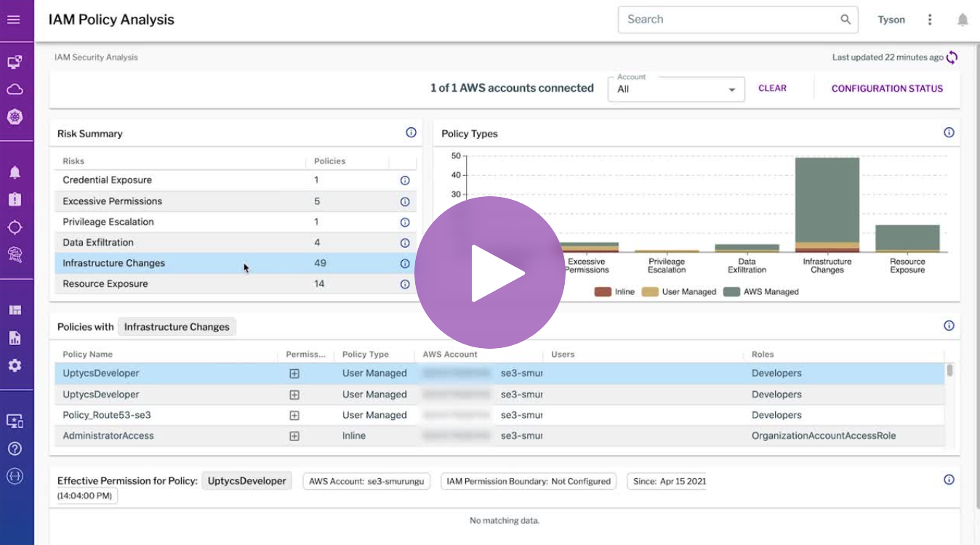Toggle User Managed legend entry
Viewport: 980px width, 545px height.
[x=680, y=291]
